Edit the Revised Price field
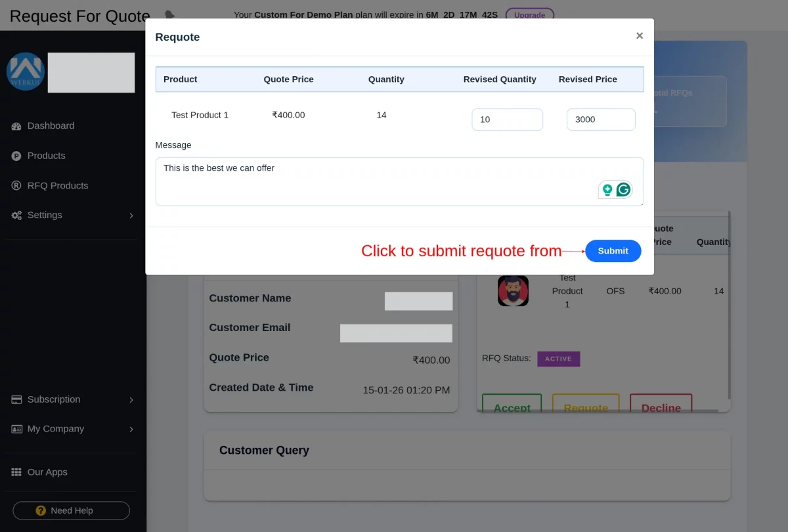The width and height of the screenshot is (788, 532). click(601, 120)
